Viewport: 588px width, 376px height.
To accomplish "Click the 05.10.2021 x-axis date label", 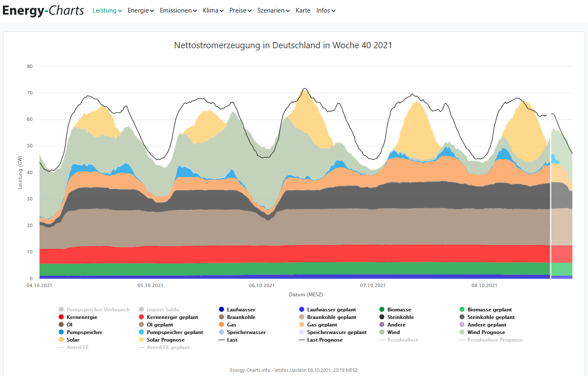I will [150, 285].
